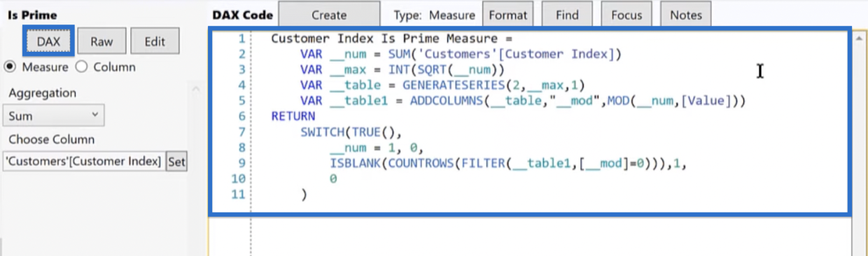
Task: Click the ISBLANK(COUNTROWS code line
Action: tap(508, 163)
